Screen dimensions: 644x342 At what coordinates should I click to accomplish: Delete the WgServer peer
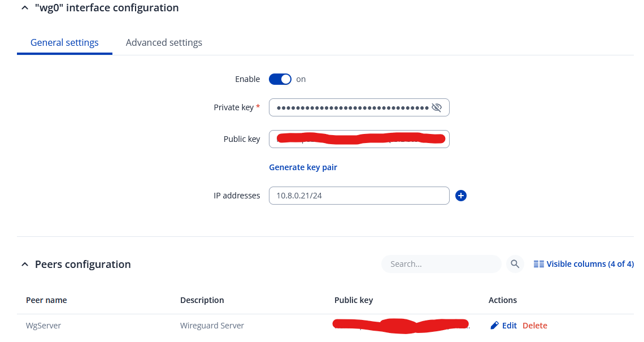(534, 326)
